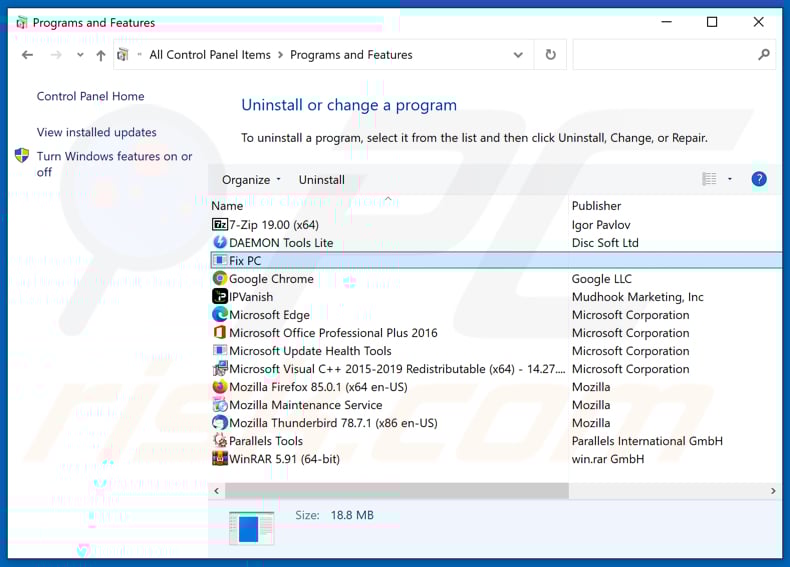This screenshot has width=790, height=567.
Task: Click the blue help question mark icon
Action: [759, 180]
